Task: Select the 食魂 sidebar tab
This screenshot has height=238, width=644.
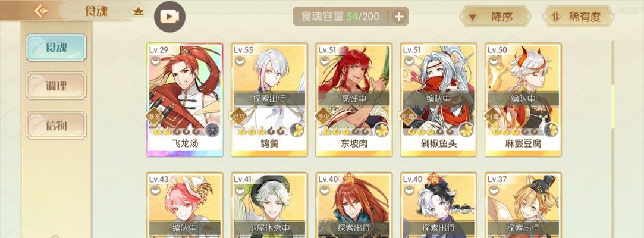Action: (x=56, y=47)
